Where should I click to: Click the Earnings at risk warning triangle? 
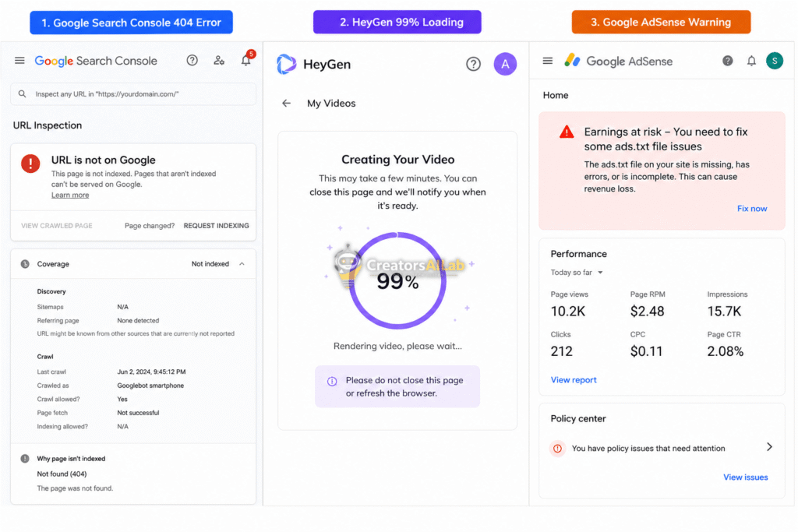(567, 132)
